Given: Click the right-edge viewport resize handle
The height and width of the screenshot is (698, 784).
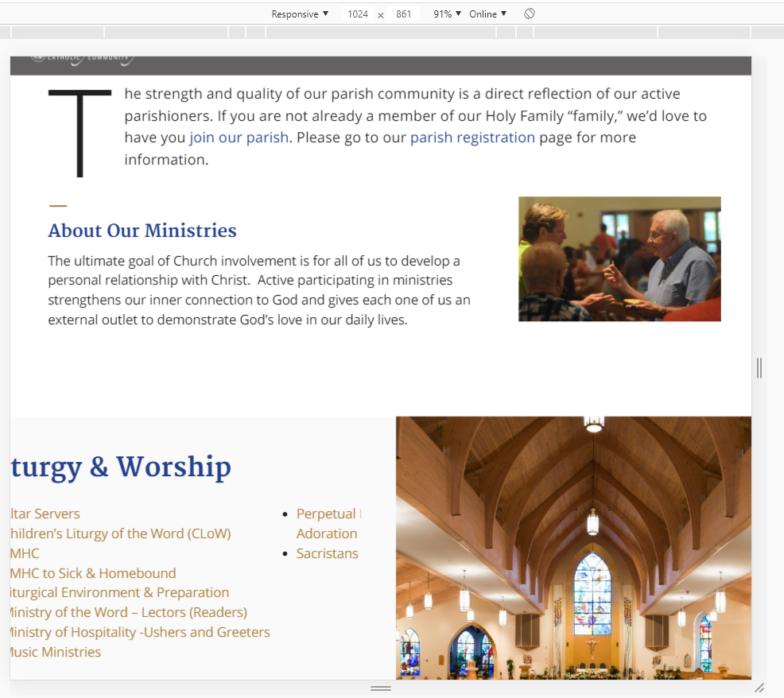Looking at the screenshot, I should click(759, 368).
